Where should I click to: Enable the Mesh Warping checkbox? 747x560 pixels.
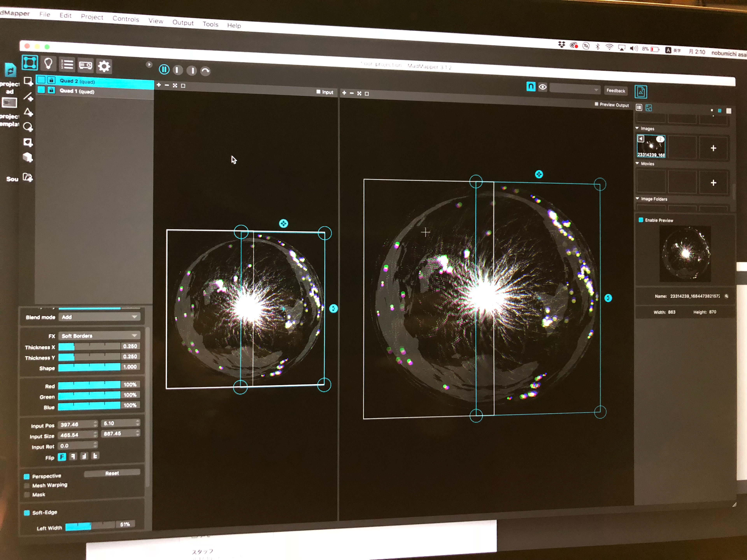pyautogui.click(x=27, y=486)
